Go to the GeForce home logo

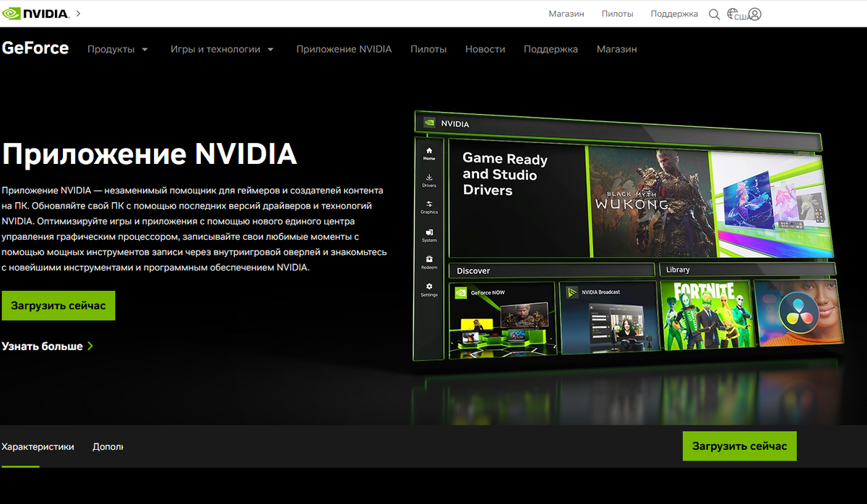pos(35,48)
